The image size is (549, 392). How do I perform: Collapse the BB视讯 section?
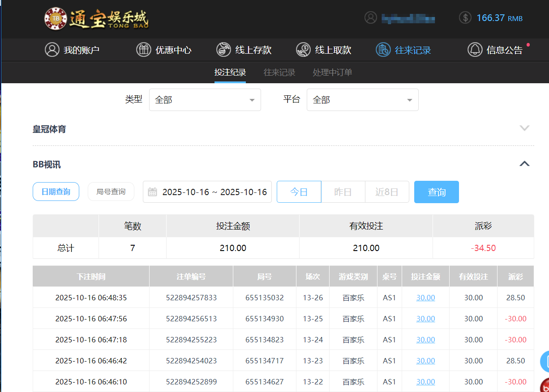pos(524,164)
